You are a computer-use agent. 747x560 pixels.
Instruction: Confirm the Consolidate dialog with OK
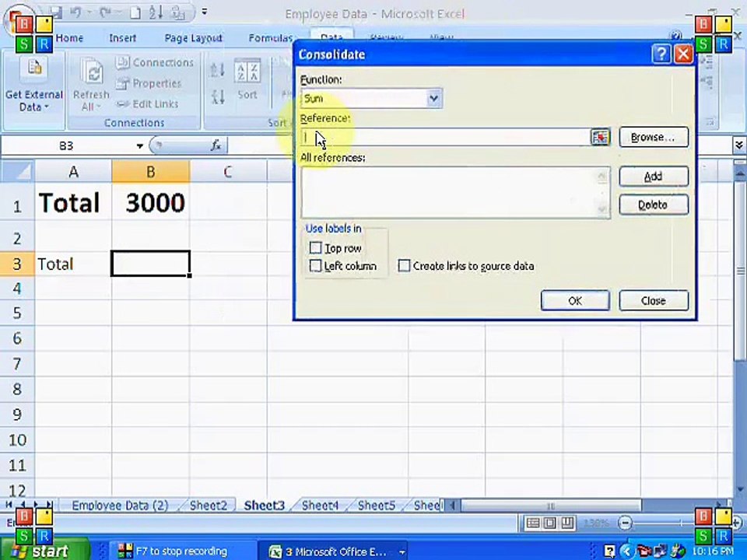(575, 300)
